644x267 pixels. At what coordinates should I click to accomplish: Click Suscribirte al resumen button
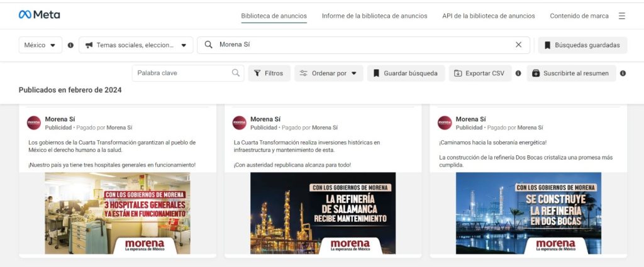pyautogui.click(x=571, y=74)
